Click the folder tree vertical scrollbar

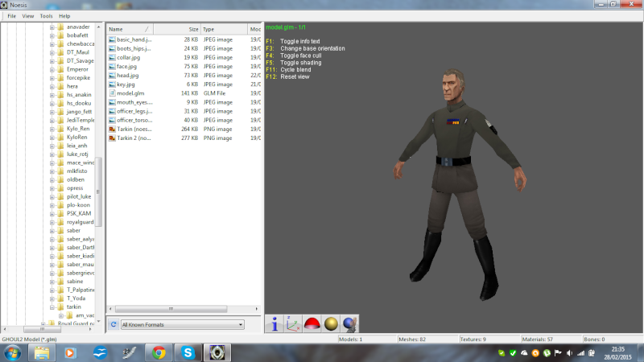point(98,191)
